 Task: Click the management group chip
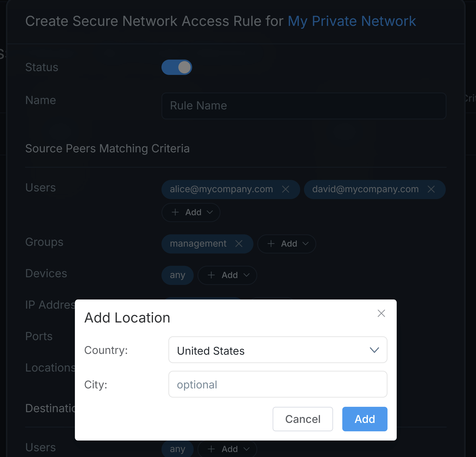click(x=198, y=244)
